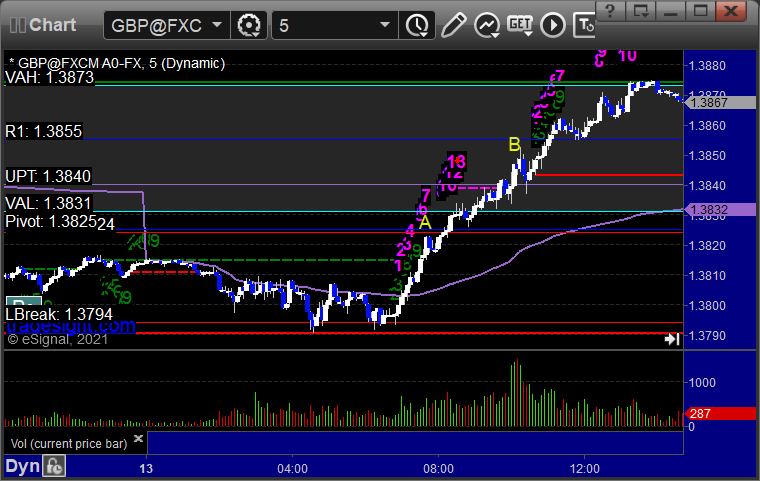This screenshot has width=760, height=481.
Task: Click the 1.3850 price axis label
Action: pos(707,156)
